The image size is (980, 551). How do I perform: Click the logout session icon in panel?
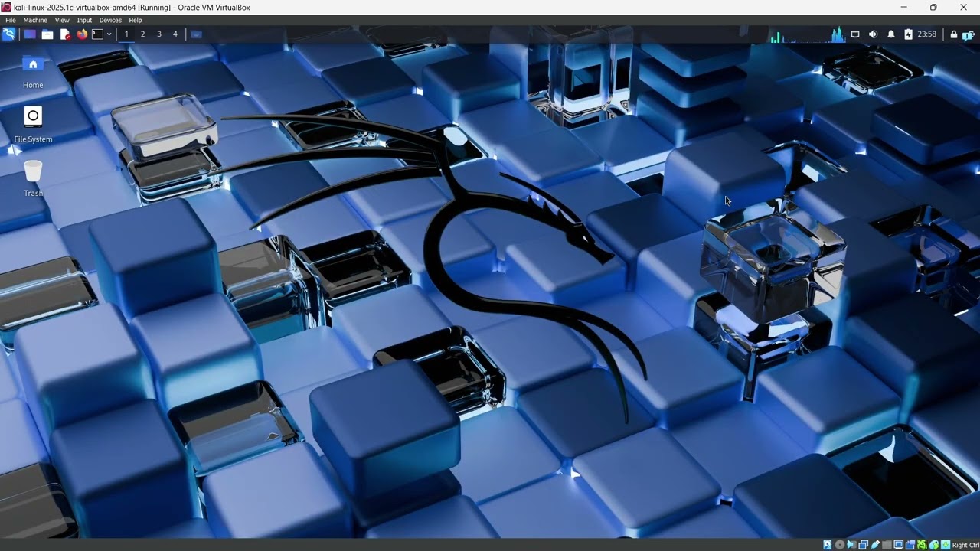click(x=969, y=34)
